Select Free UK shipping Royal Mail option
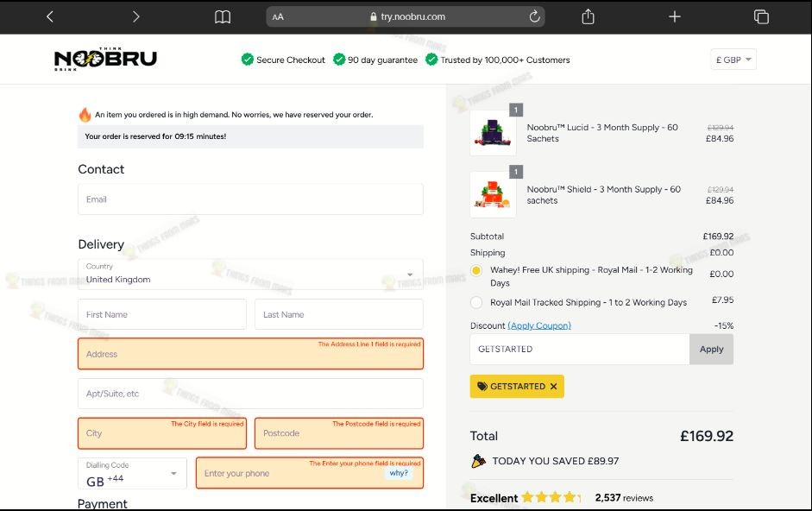812x511 pixels. click(476, 270)
